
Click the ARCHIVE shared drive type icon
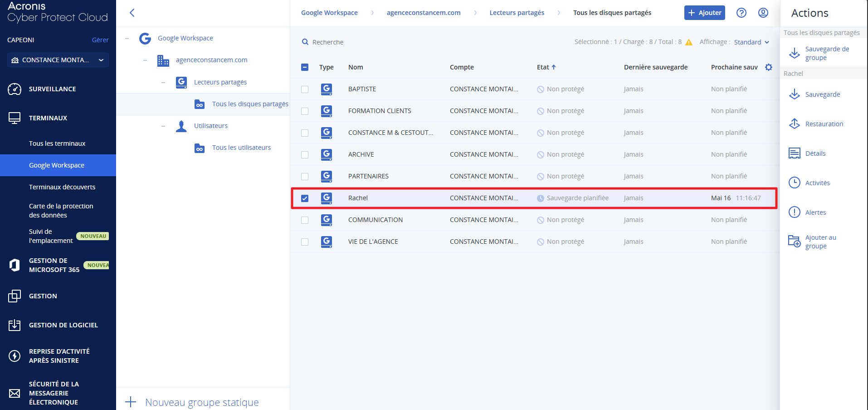point(327,154)
